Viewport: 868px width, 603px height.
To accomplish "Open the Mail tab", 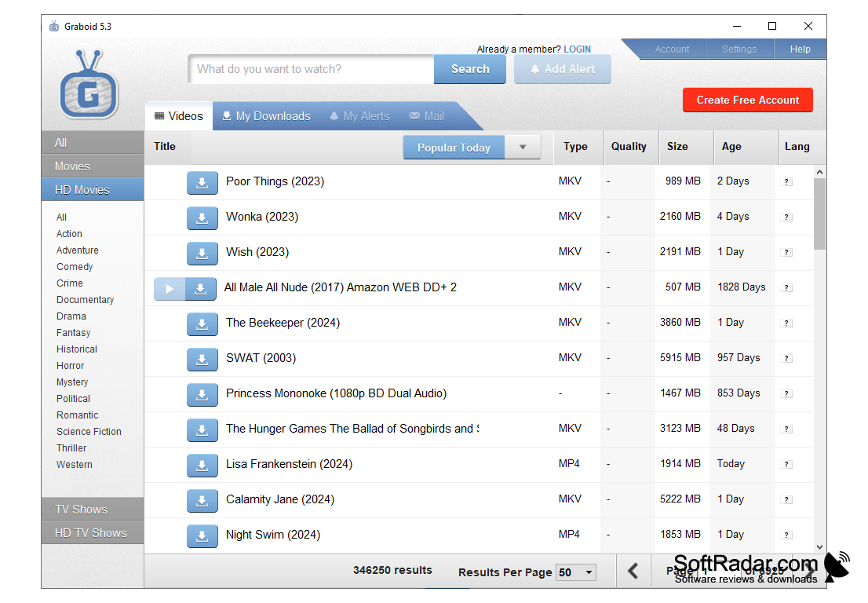I will [426, 115].
